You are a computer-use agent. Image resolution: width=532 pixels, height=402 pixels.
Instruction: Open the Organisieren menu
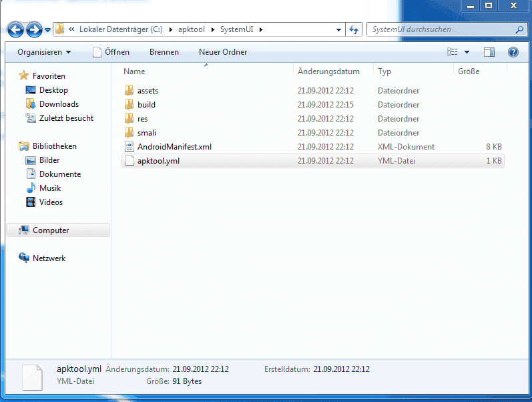(x=44, y=52)
